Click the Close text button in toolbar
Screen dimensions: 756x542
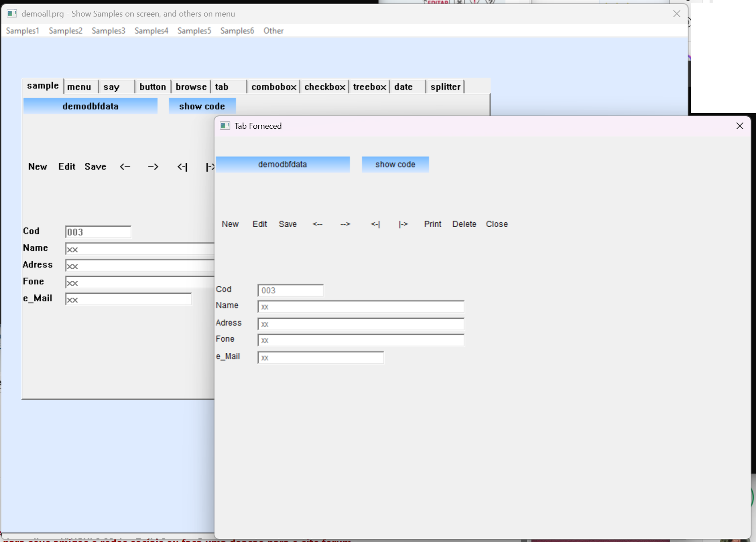(496, 224)
